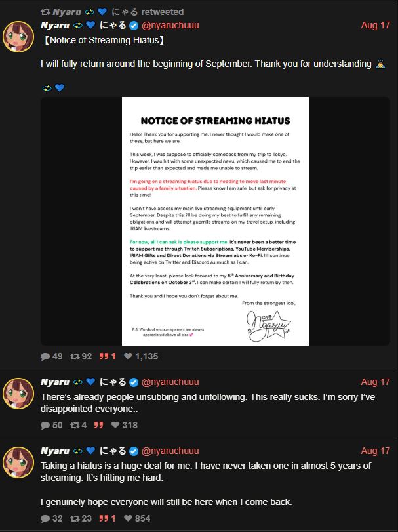Click the quote icon on the first tweet
The image size is (398, 532).
click(x=104, y=356)
